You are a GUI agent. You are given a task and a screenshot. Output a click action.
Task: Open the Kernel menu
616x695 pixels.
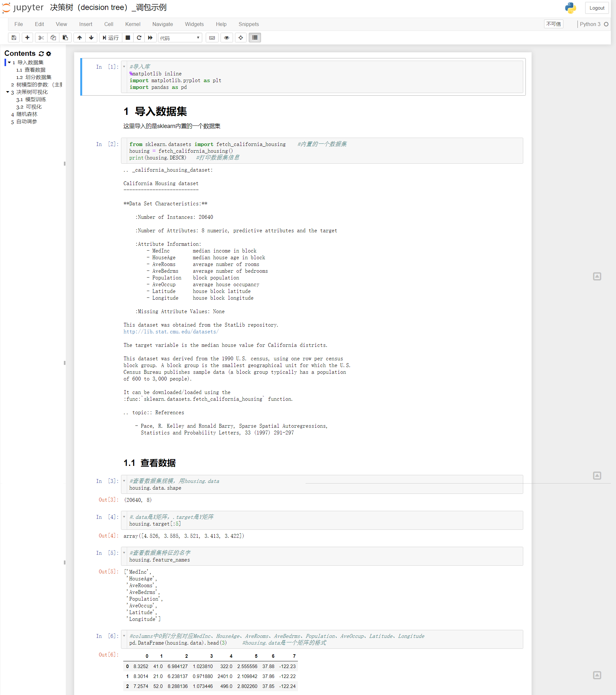pyautogui.click(x=133, y=24)
